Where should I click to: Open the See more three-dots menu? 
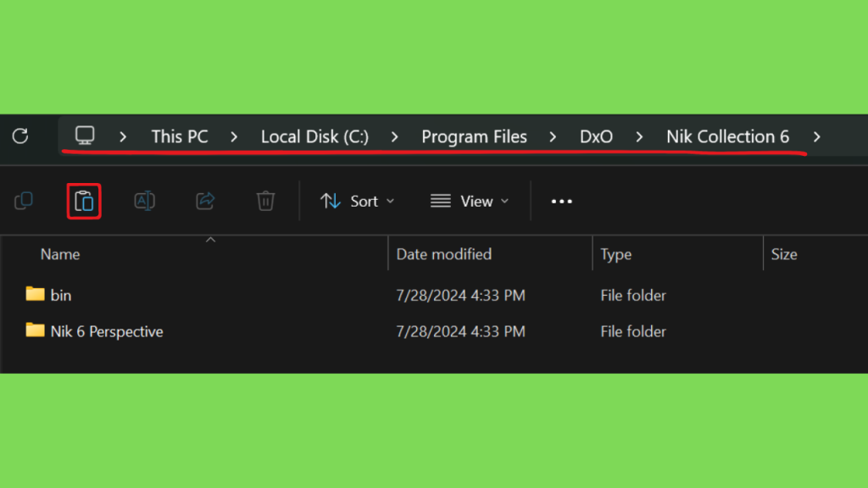pos(561,202)
